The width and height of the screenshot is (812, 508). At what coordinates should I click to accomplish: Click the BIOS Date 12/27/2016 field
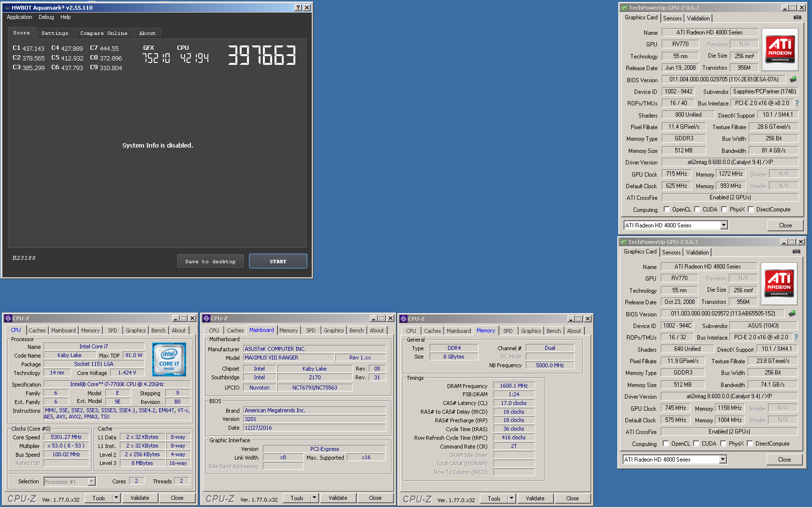click(314, 428)
